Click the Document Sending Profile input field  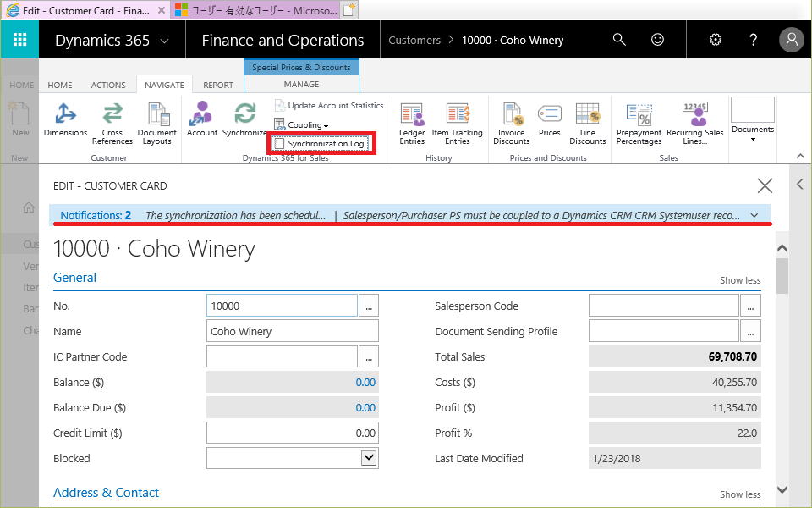click(x=663, y=331)
